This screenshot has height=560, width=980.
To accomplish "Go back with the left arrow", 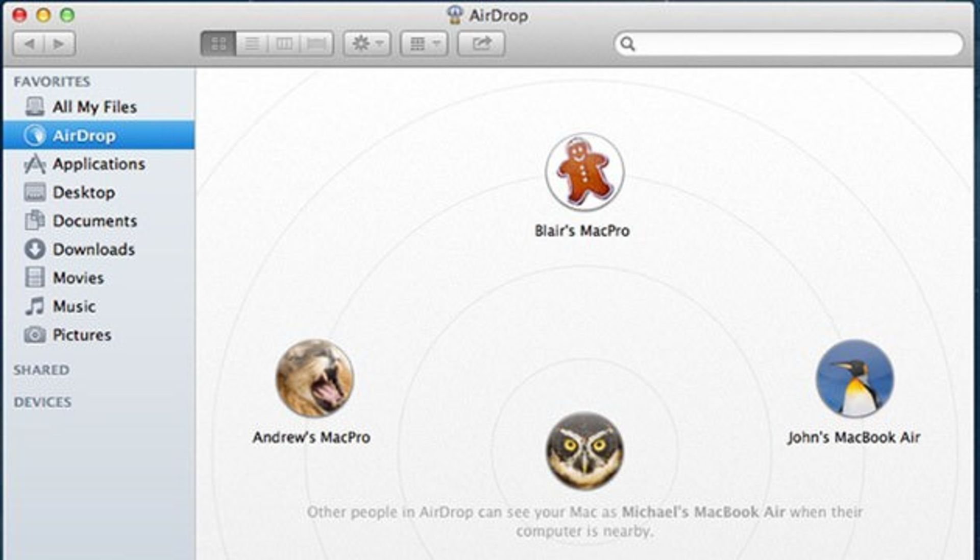I will coord(29,44).
